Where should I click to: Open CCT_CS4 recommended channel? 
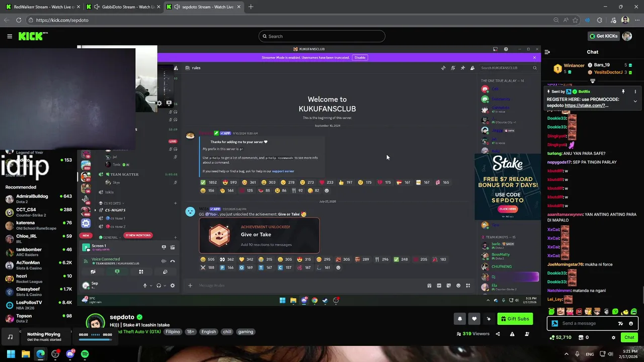(39, 212)
